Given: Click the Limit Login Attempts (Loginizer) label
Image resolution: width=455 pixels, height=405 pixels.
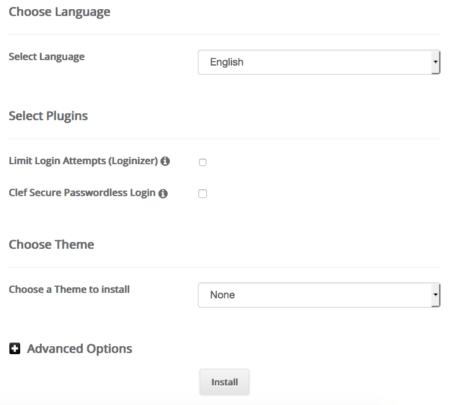Looking at the screenshot, I should [83, 161].
